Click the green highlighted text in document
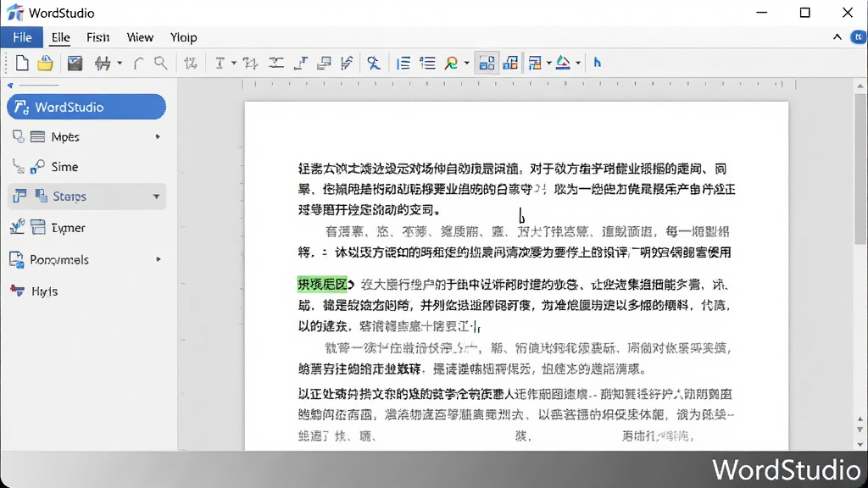Image resolution: width=868 pixels, height=488 pixels. coord(322,285)
